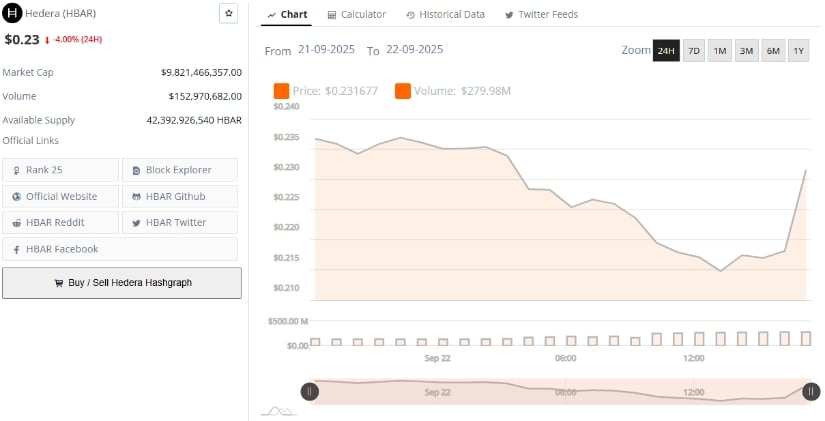Click the left range navigator handle
Image resolution: width=825 pixels, height=421 pixels.
[310, 391]
